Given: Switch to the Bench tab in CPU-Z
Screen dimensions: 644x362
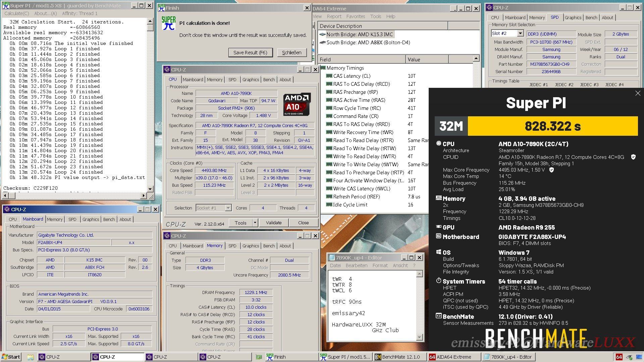Looking at the screenshot, I should [269, 79].
